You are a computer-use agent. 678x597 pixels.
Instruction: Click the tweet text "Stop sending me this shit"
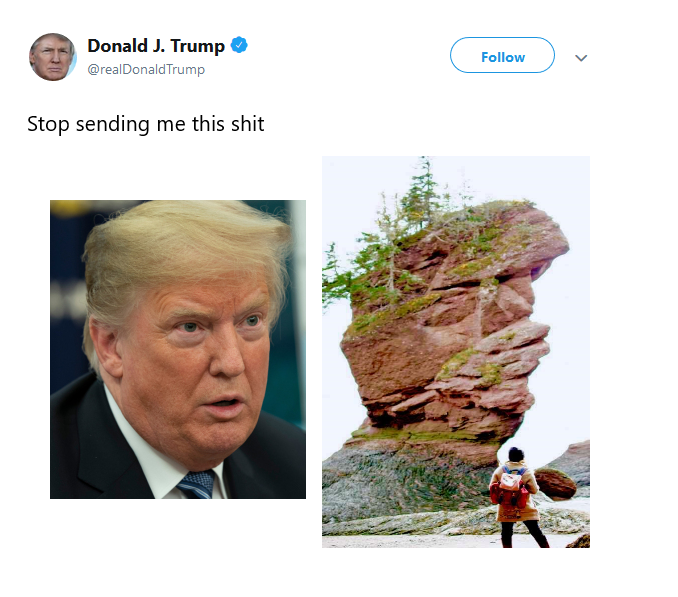click(146, 124)
